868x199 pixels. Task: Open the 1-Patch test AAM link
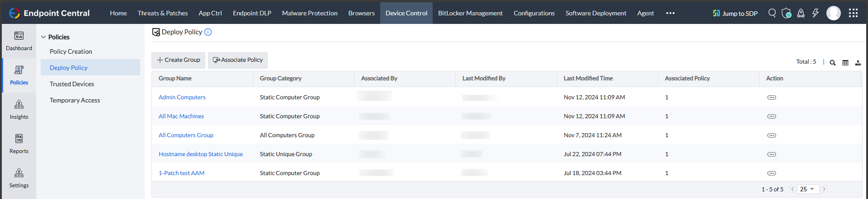point(181,173)
